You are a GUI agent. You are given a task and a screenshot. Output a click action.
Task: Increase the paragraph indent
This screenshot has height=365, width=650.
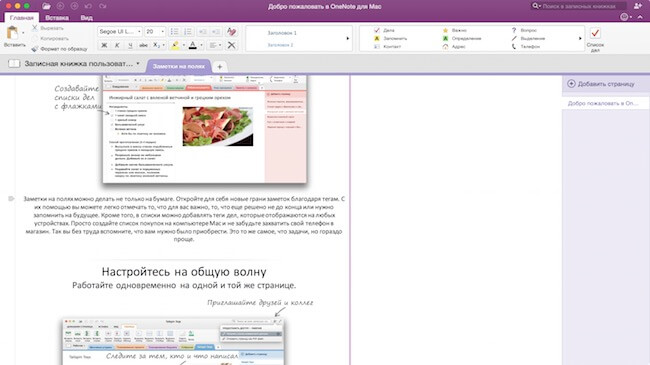tap(216, 32)
